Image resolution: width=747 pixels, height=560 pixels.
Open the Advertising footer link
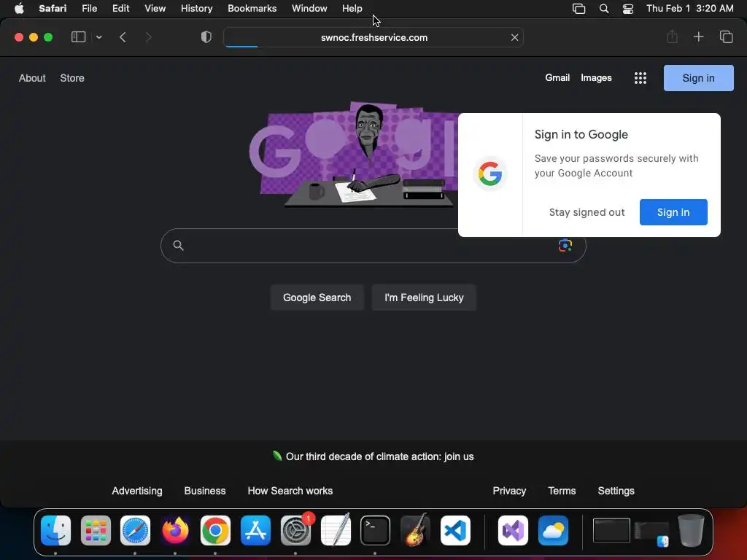(137, 491)
